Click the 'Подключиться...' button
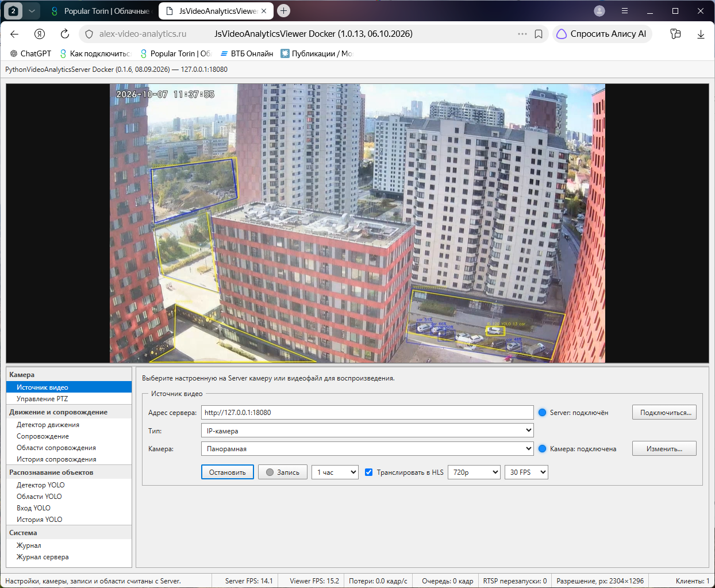The width and height of the screenshot is (715, 588). (664, 413)
